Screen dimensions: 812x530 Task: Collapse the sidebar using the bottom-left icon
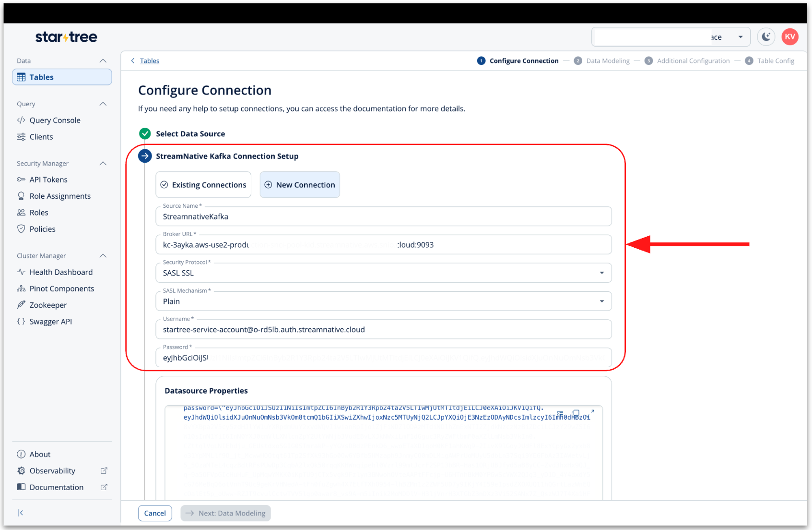coord(21,513)
